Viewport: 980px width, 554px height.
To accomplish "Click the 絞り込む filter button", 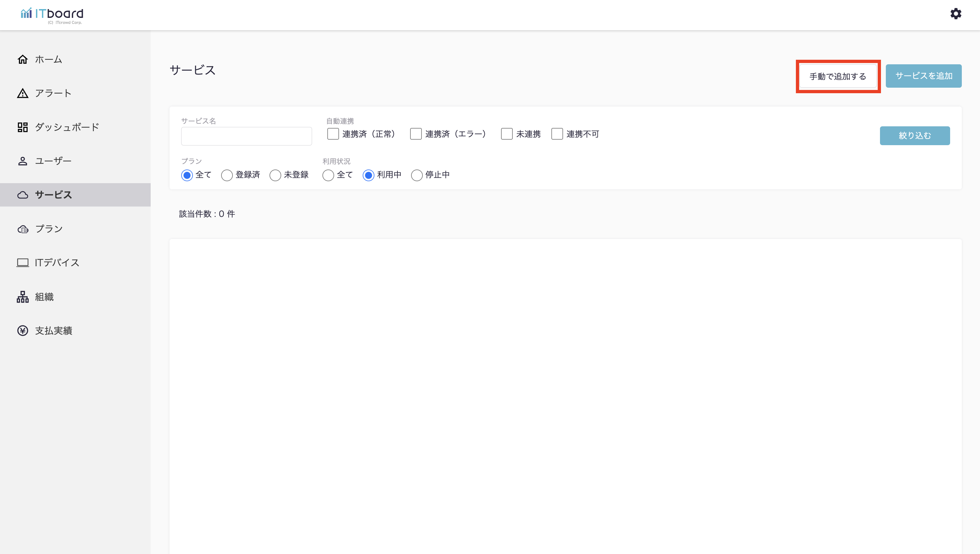I will coord(914,135).
